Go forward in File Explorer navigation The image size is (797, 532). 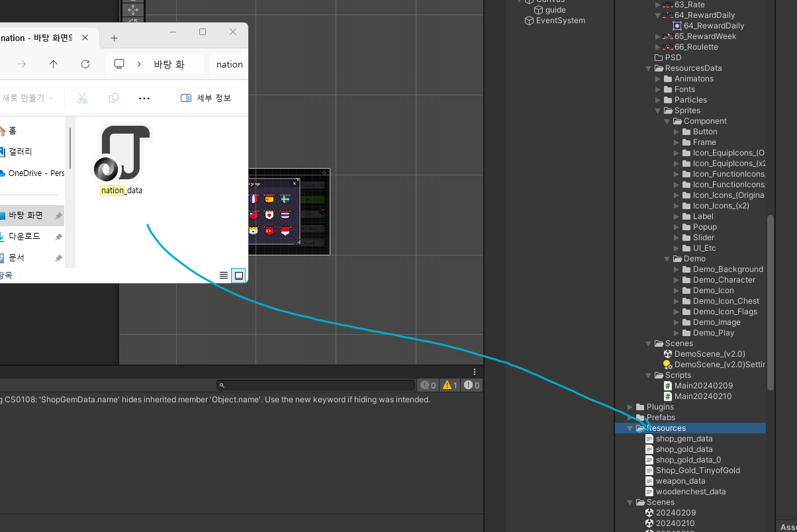[22, 64]
